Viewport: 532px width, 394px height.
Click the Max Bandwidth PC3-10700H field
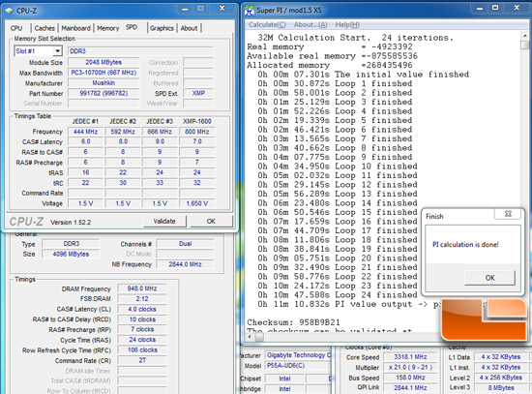coord(103,73)
